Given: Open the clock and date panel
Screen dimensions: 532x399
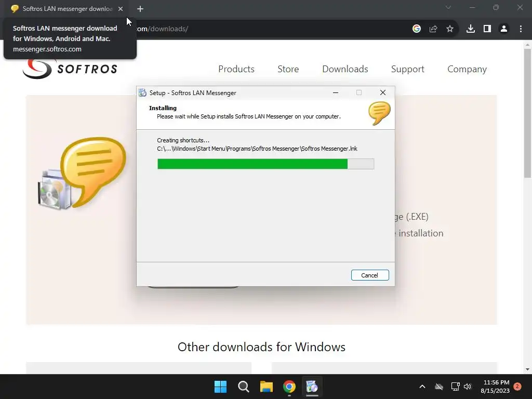Looking at the screenshot, I should pos(495,387).
